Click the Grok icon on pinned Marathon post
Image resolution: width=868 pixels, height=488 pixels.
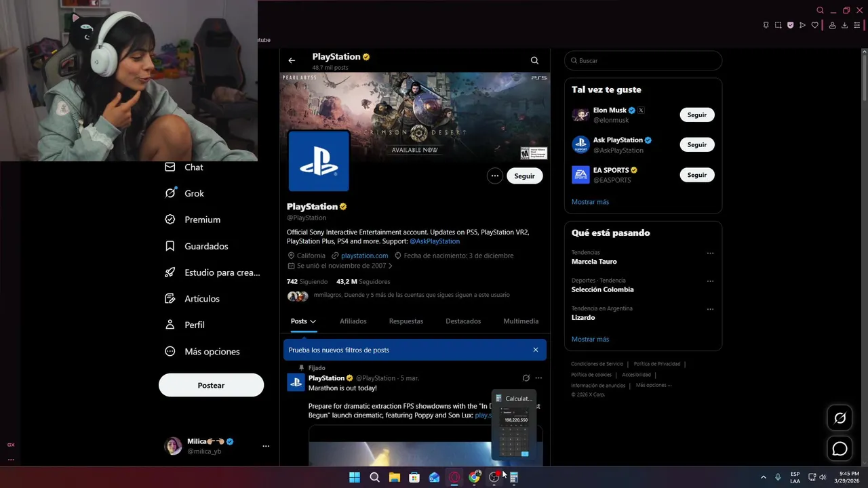pos(526,378)
